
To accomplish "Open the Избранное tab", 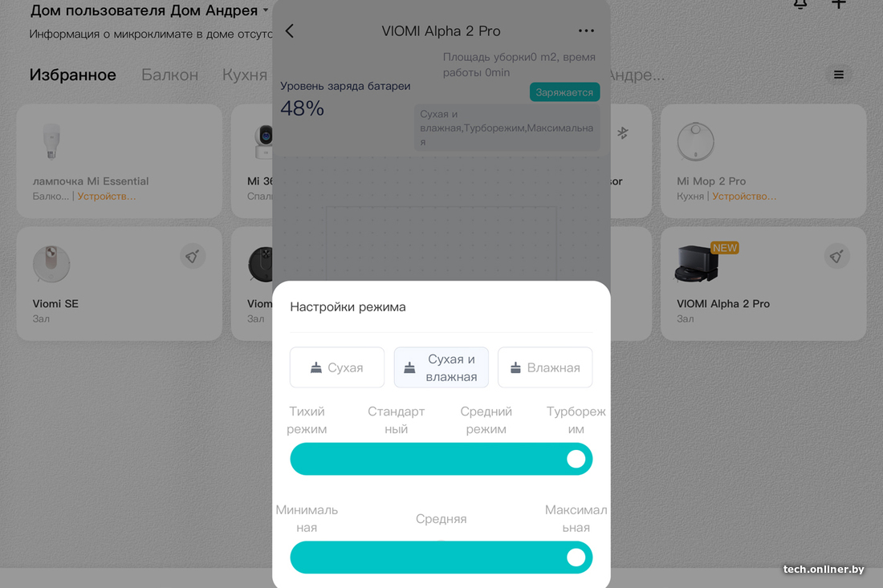I will pos(72,75).
